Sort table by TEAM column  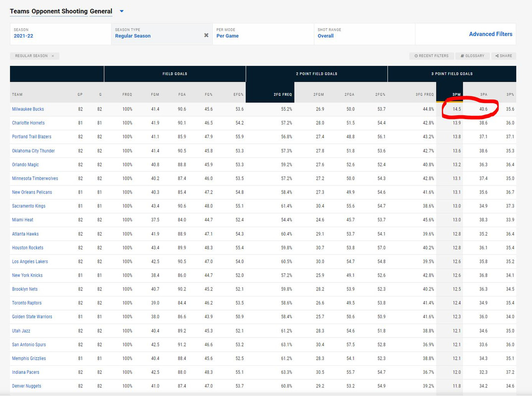point(17,95)
